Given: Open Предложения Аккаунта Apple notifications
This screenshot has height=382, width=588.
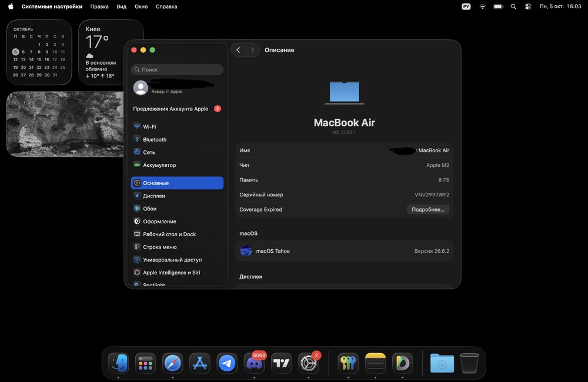Looking at the screenshot, I should (177, 109).
